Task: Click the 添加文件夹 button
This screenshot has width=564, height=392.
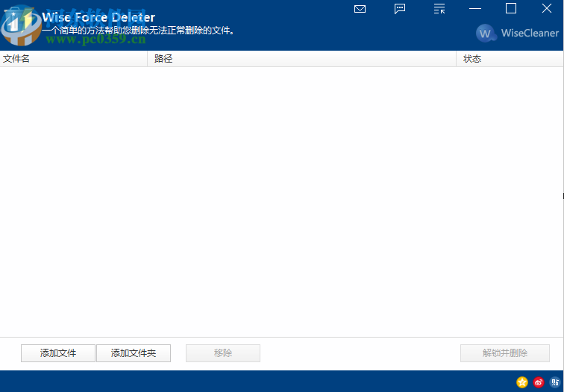Action: 134,353
